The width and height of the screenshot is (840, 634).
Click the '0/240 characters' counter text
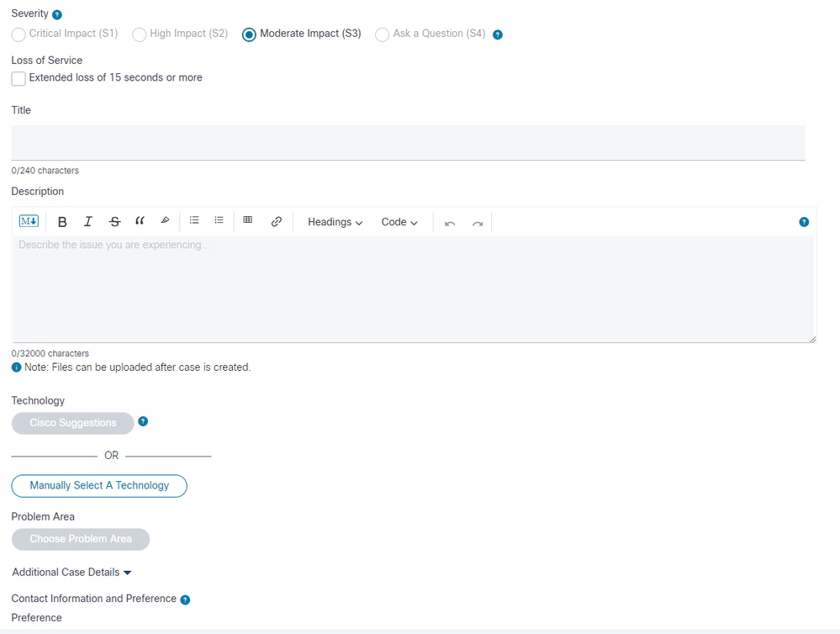[x=45, y=171]
